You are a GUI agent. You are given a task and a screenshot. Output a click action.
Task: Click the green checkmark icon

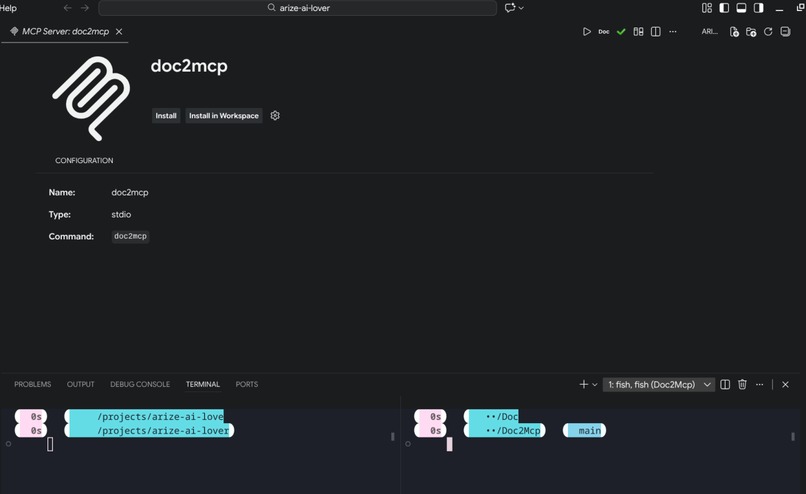[x=621, y=31]
